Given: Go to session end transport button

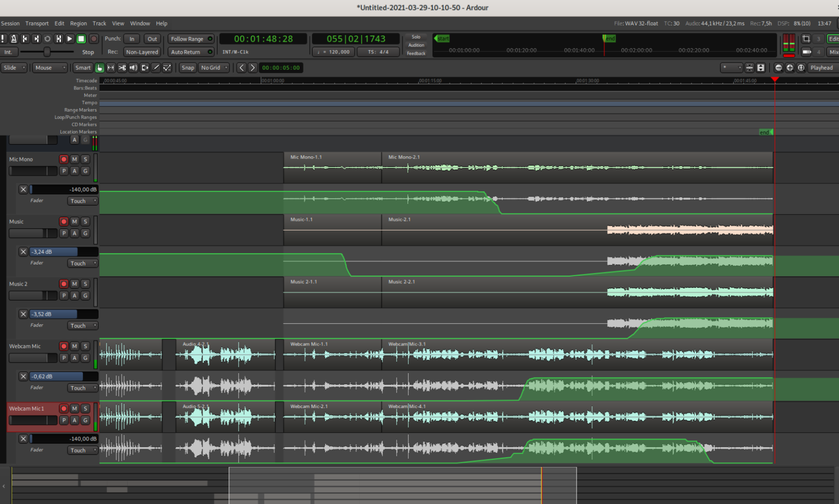Looking at the screenshot, I should (36, 39).
